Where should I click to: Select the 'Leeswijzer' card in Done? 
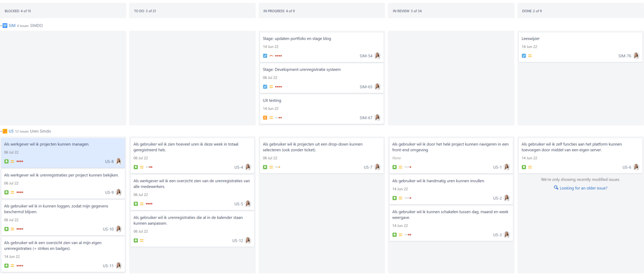tap(578, 46)
